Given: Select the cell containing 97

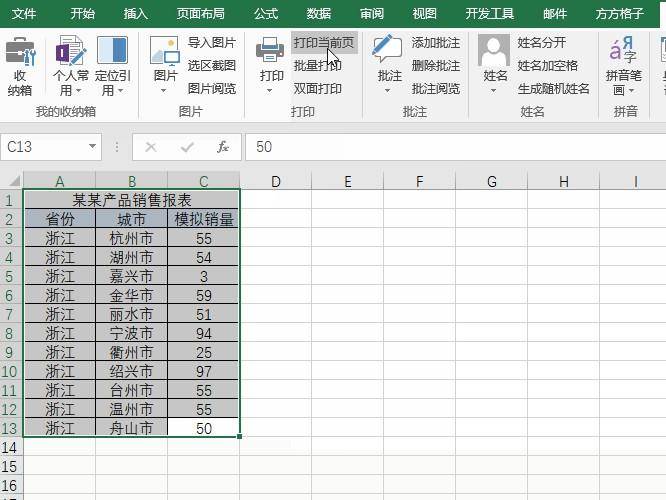Looking at the screenshot, I should tap(203, 371).
